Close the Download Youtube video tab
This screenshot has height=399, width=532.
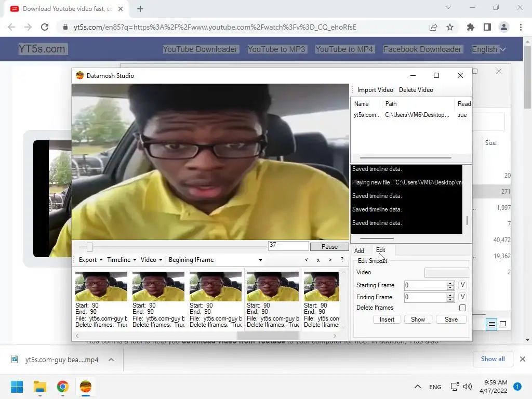[121, 9]
